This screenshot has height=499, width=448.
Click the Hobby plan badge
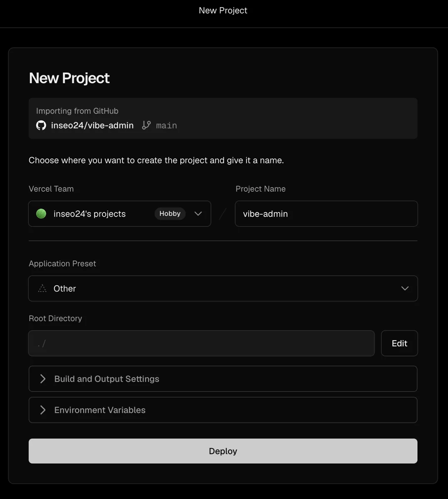170,213
